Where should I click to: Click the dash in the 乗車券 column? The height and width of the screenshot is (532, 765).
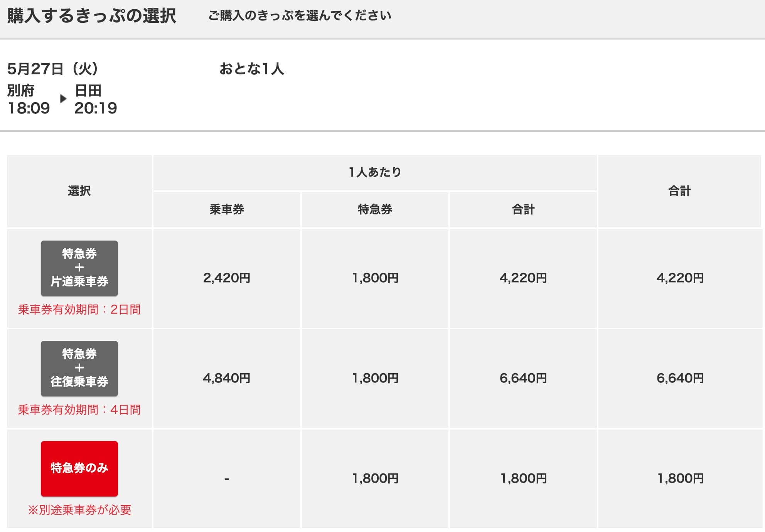pos(227,479)
